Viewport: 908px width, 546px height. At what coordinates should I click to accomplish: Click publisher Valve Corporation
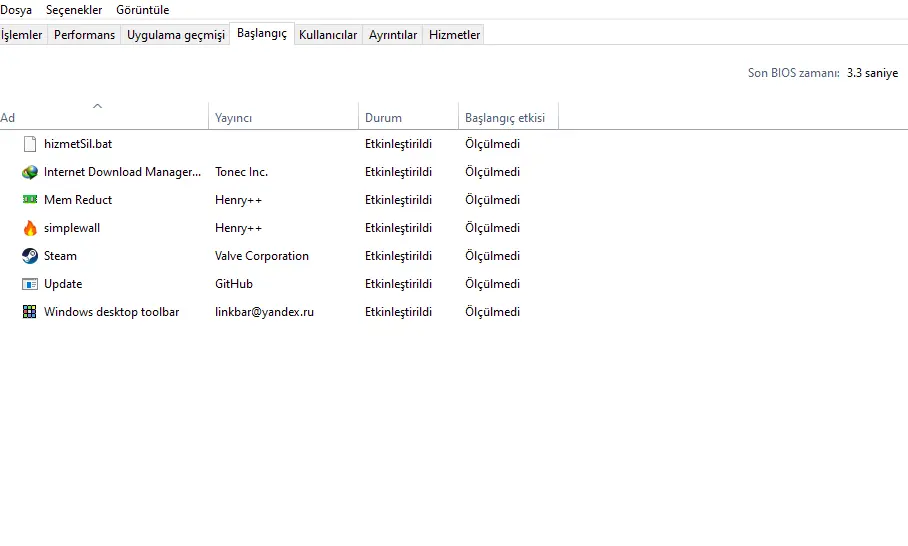(x=262, y=256)
